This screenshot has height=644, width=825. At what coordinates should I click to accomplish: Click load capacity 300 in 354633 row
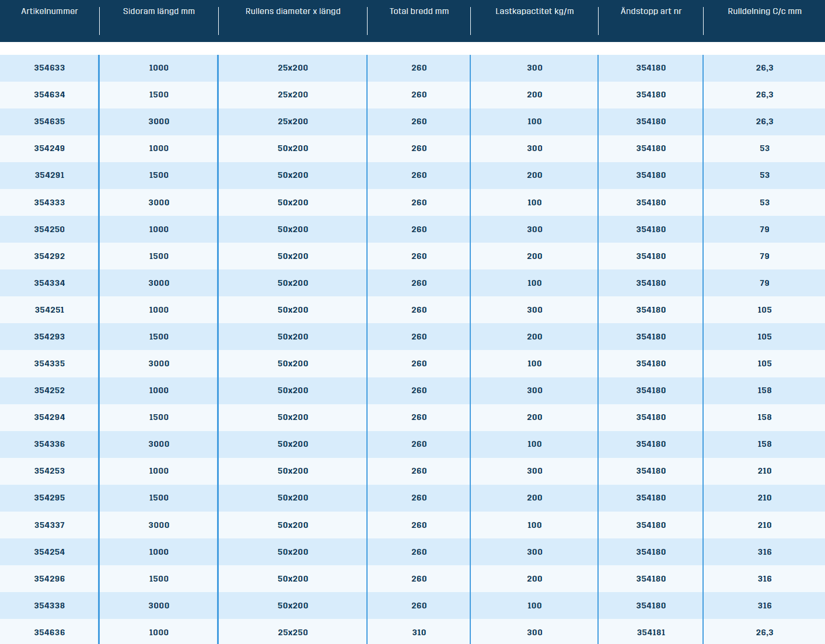(x=534, y=68)
